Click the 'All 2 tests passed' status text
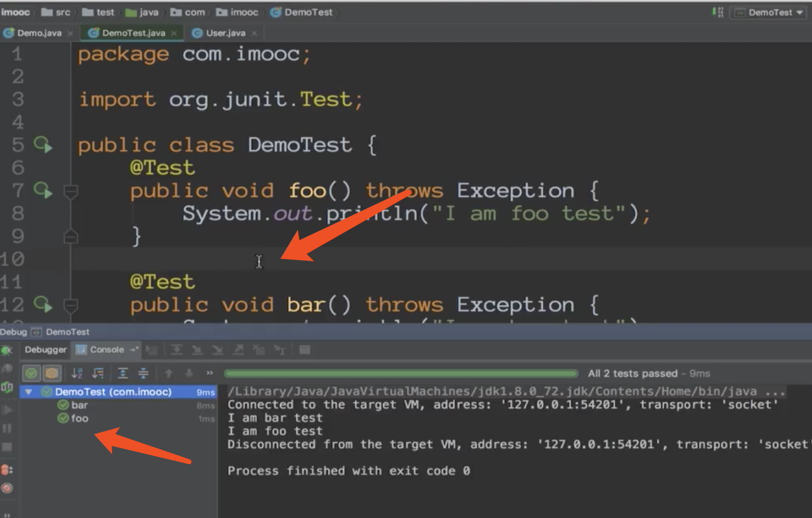The width and height of the screenshot is (812, 518). 633,373
